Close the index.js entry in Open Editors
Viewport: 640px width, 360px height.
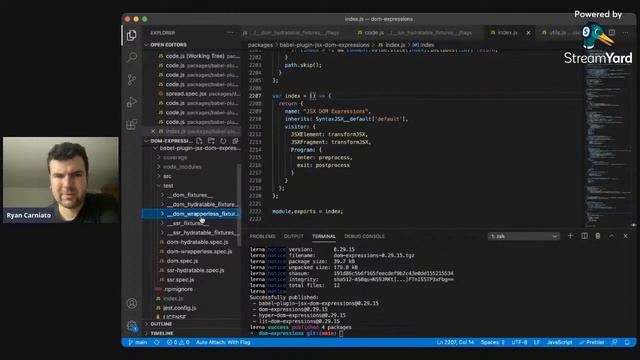point(153,131)
